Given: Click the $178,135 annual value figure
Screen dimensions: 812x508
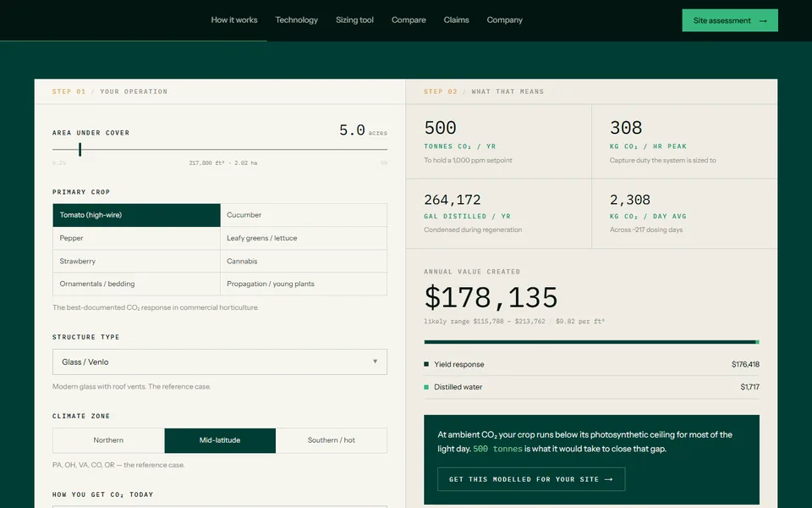Looking at the screenshot, I should (491, 297).
